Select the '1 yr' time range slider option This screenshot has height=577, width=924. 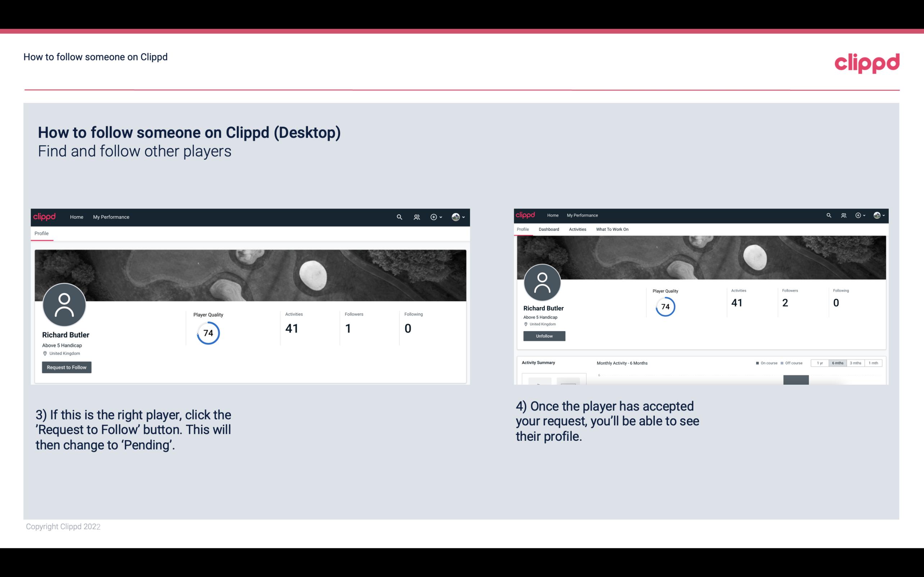[820, 363]
